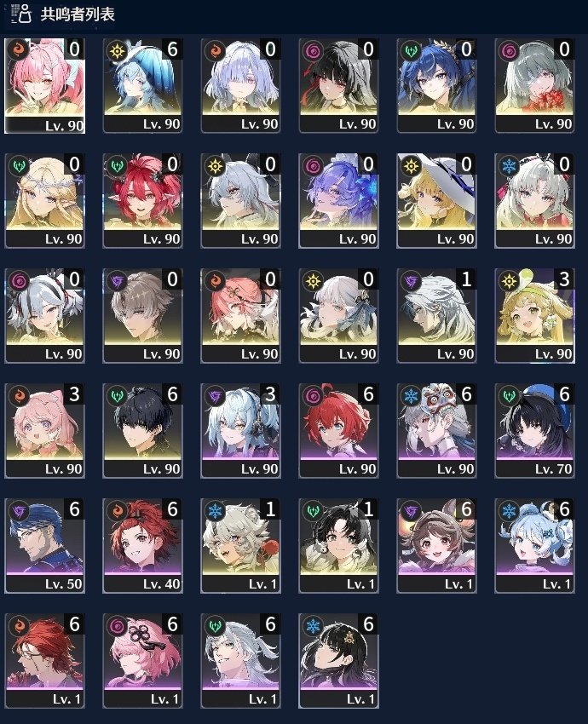Image resolution: width=588 pixels, height=724 pixels.
Task: Choose the blonde girl with green bow, sequence 3
Action: (x=535, y=316)
